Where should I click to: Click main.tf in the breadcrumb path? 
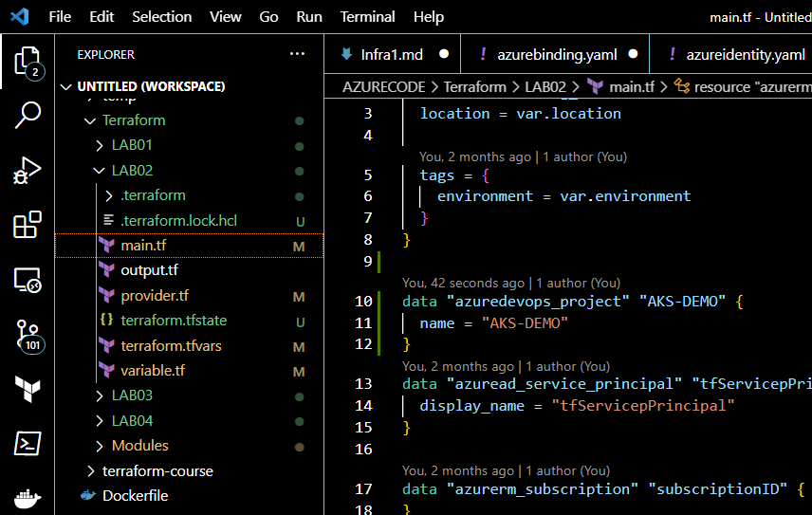point(632,87)
